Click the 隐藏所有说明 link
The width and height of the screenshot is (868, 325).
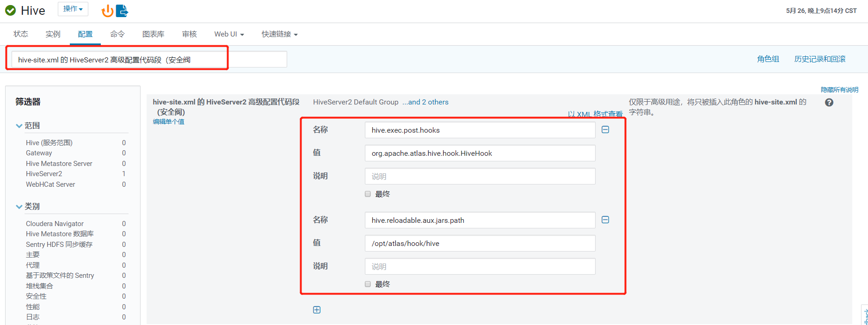(839, 90)
